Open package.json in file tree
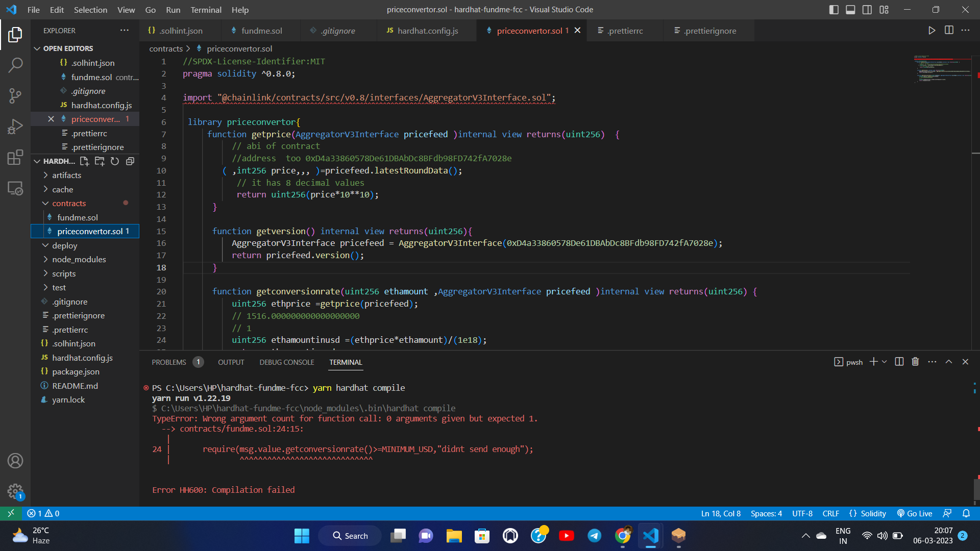The width and height of the screenshot is (980, 551). (76, 371)
